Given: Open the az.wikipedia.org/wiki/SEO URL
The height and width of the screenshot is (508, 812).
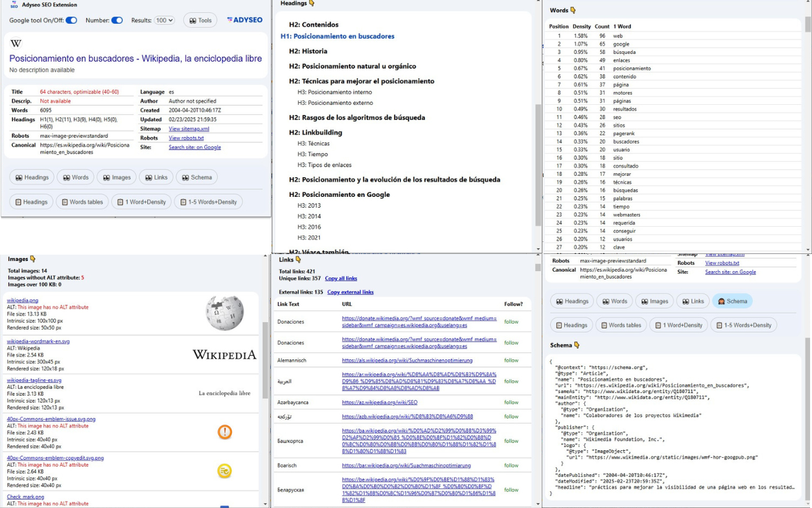Looking at the screenshot, I should (379, 402).
